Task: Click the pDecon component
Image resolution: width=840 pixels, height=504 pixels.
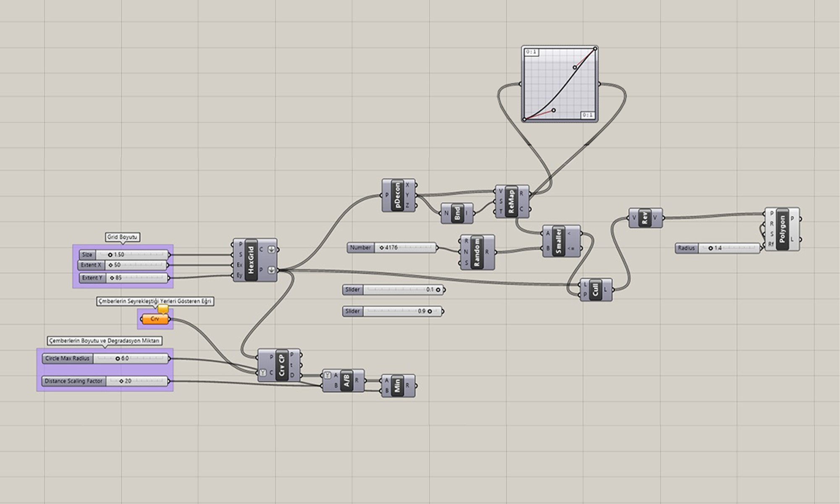Action: coord(397,195)
